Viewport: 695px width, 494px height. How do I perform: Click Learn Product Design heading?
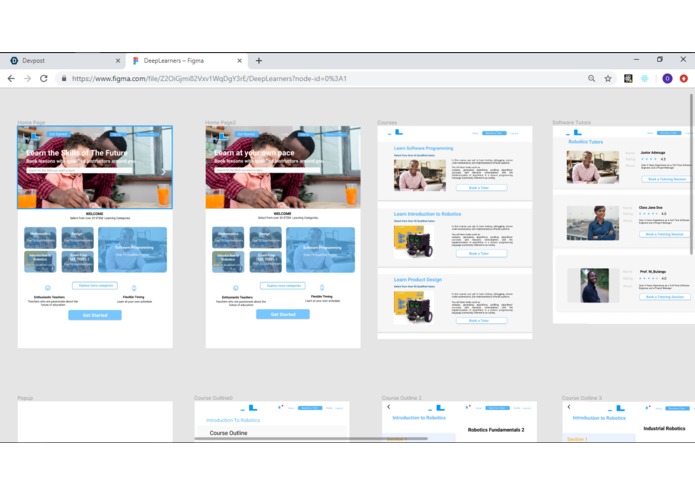point(418,280)
